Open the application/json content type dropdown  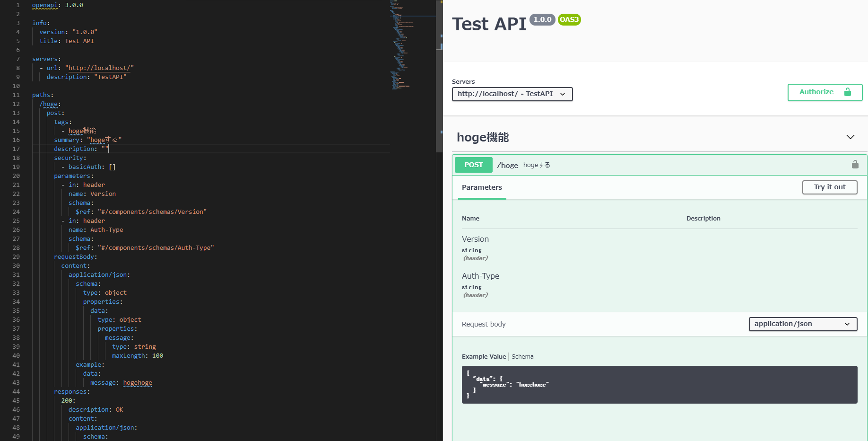(803, 324)
